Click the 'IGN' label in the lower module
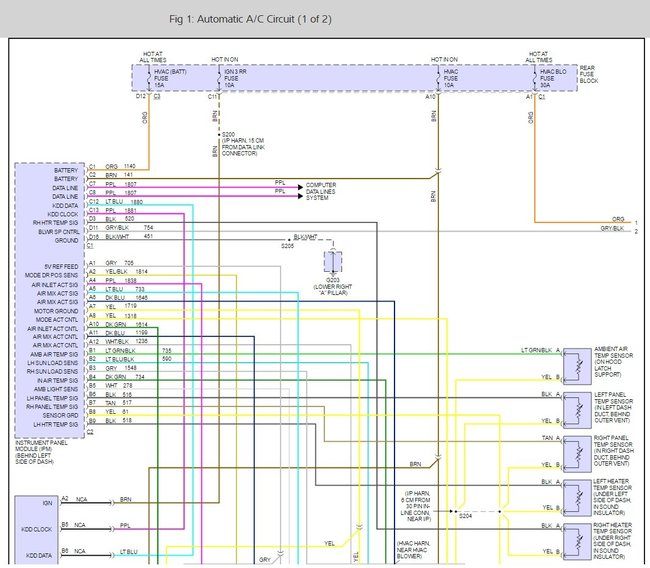The height and width of the screenshot is (568, 650). [47, 503]
